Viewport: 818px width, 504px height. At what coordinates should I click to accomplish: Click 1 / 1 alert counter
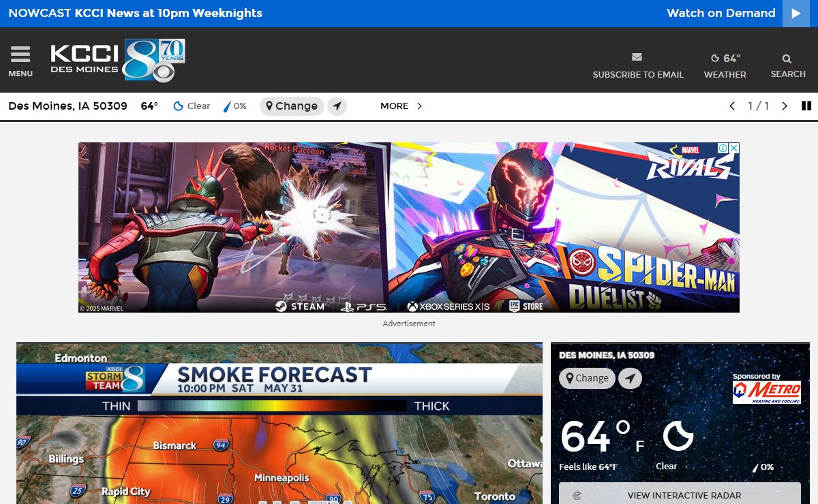click(758, 106)
